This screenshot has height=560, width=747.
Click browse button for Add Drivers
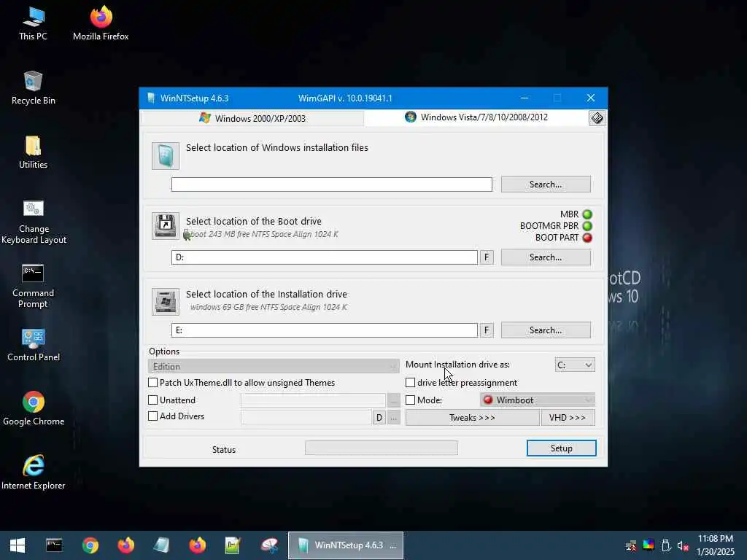coord(393,418)
